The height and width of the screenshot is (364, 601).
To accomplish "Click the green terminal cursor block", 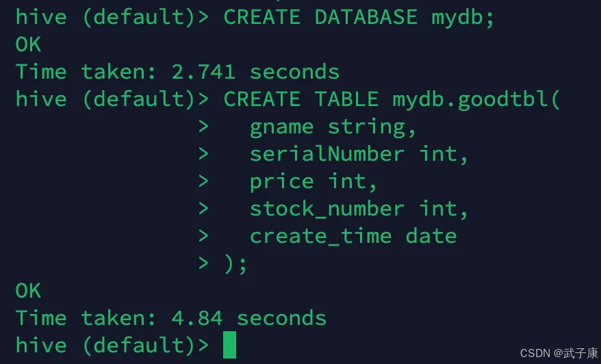I will click(x=229, y=345).
